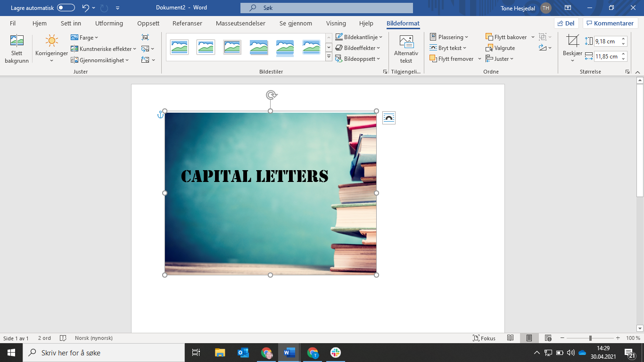Enable Fokus mode in status bar

[487, 338]
